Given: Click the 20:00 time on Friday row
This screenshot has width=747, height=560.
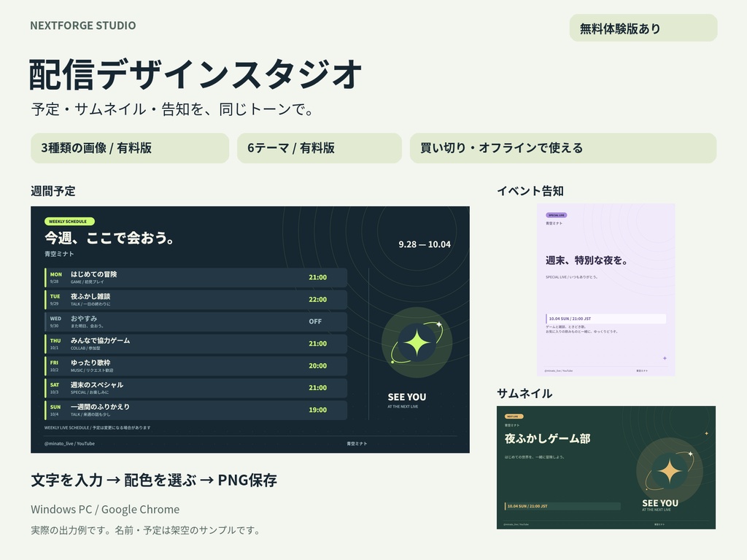Looking at the screenshot, I should [318, 366].
